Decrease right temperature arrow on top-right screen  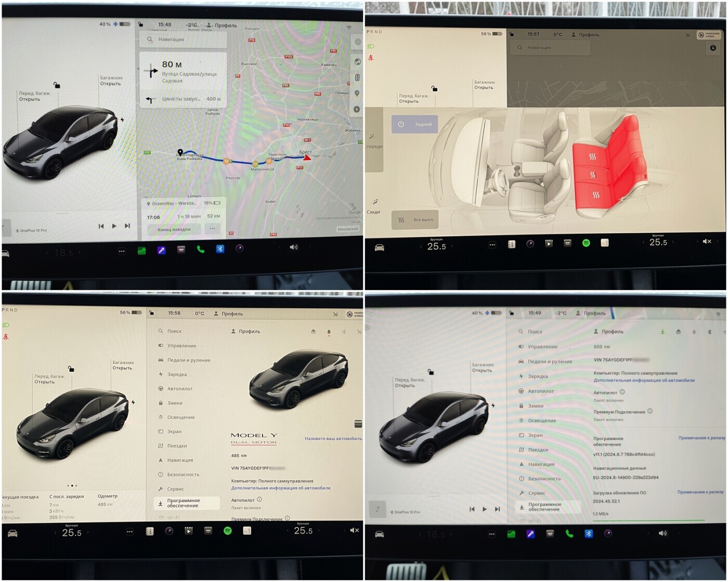pos(643,242)
